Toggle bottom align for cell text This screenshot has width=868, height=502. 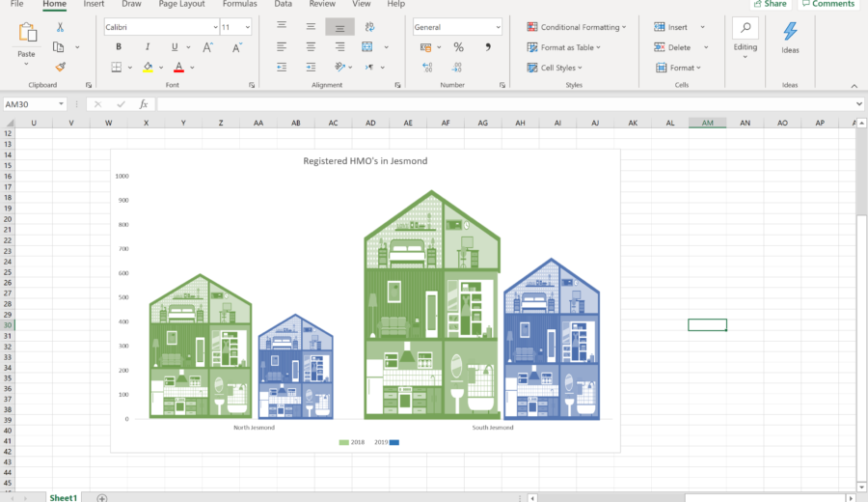(339, 27)
